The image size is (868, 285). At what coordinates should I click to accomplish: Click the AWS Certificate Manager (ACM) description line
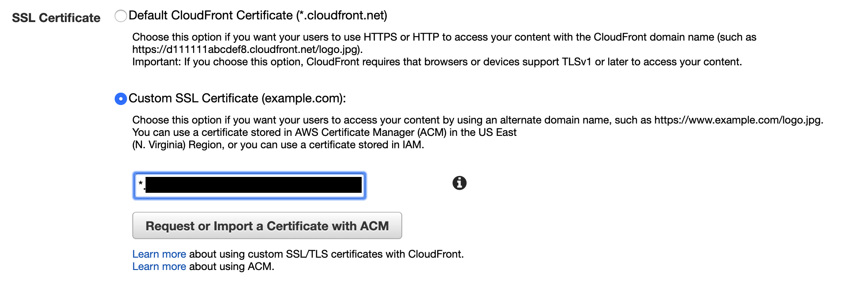click(324, 132)
